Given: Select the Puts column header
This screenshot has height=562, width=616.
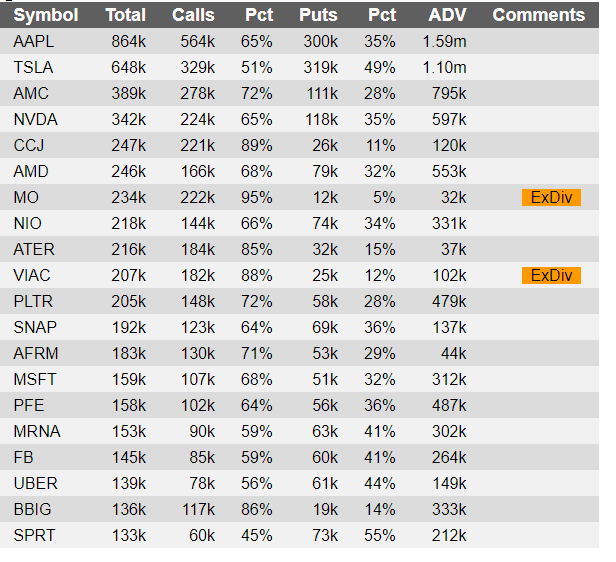Looking at the screenshot, I should pyautogui.click(x=318, y=15).
